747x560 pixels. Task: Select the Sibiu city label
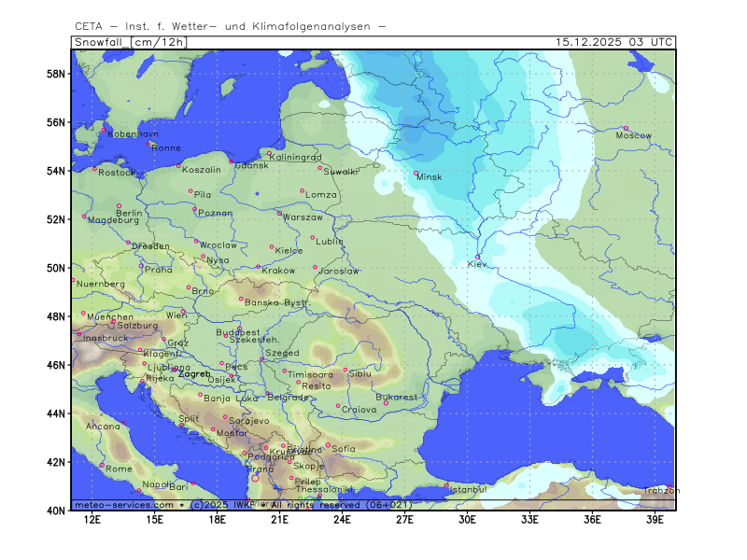[359, 373]
